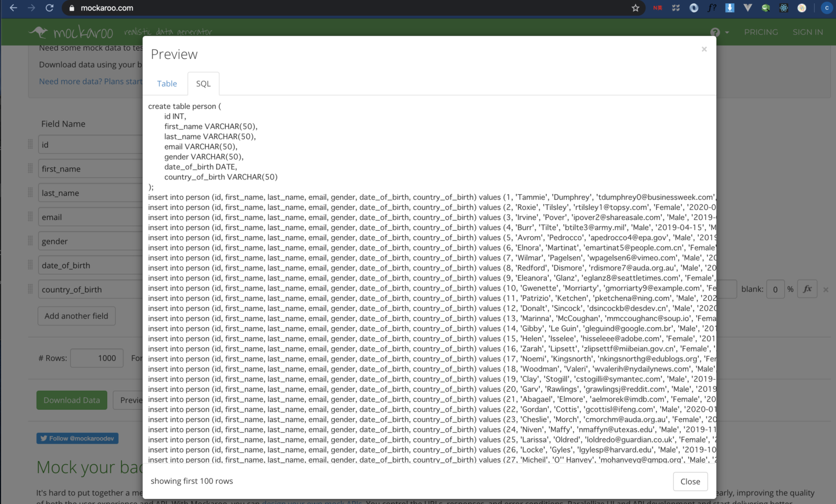Click the blank percentage input box
Screen dimensions: 836x504
(x=775, y=289)
